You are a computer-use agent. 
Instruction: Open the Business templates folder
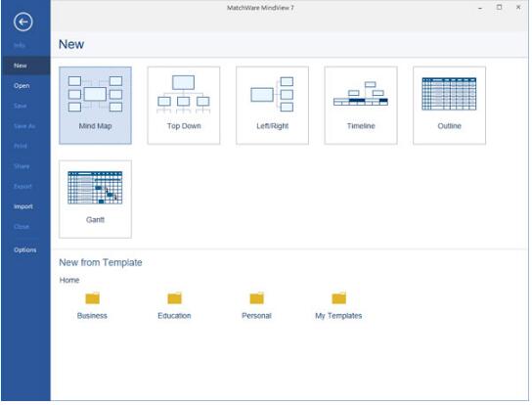tap(92, 305)
